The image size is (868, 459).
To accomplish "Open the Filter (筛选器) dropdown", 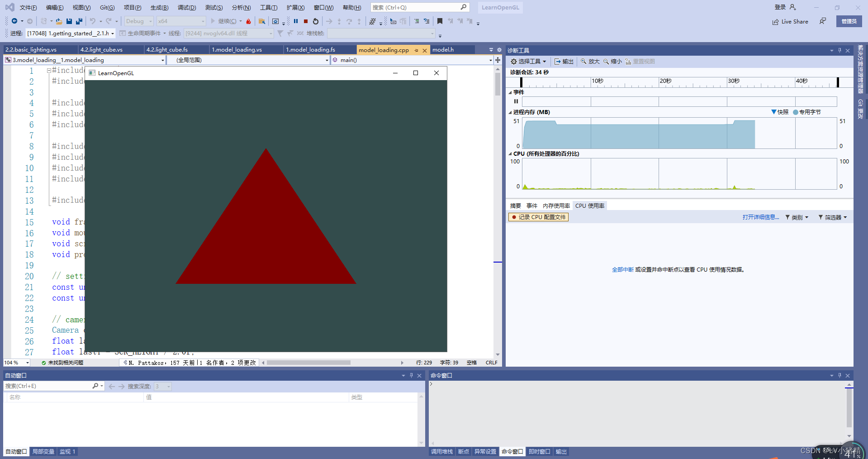I will pos(832,217).
